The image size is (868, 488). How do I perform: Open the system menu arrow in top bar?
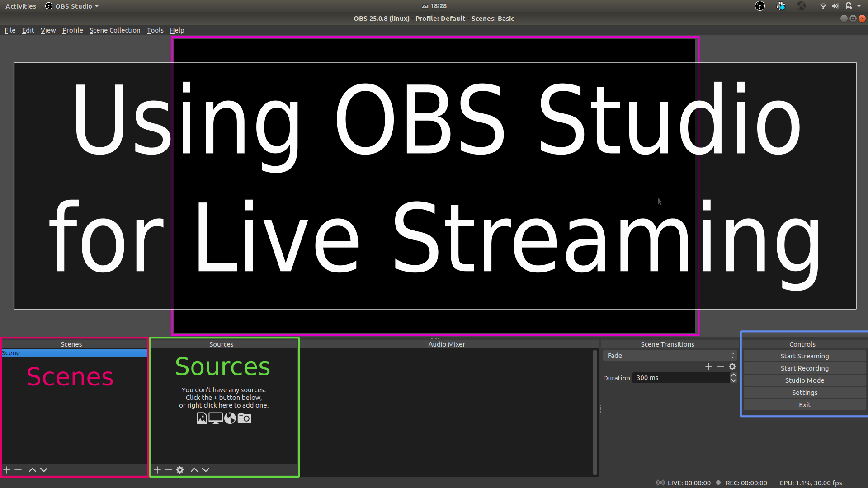click(x=859, y=6)
